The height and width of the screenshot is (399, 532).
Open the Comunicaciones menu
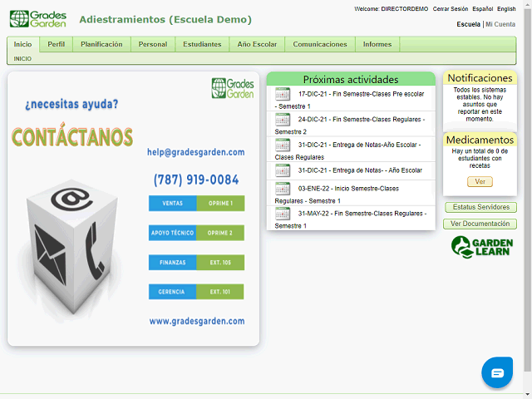[320, 44]
